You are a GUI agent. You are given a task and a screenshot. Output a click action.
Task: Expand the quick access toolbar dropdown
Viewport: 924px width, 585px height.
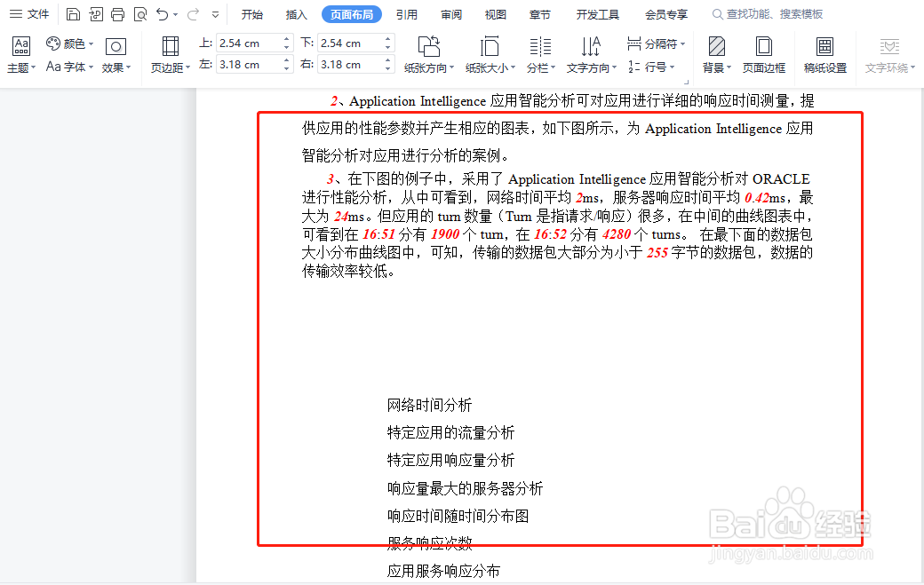[x=216, y=15]
